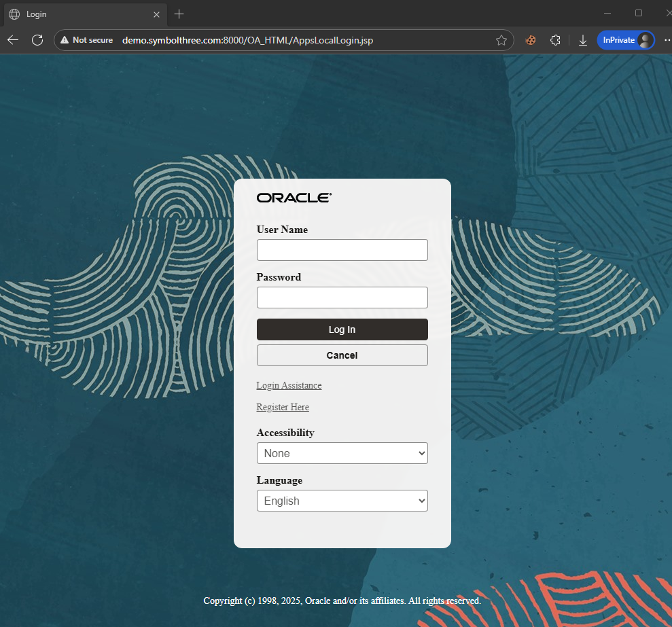This screenshot has height=627, width=672.
Task: Click the browser back arrow
Action: (13, 40)
